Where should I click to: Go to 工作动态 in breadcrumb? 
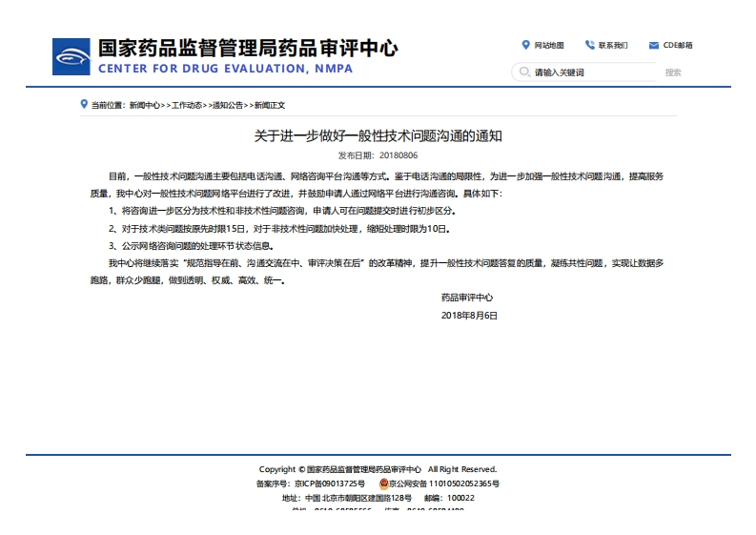[187, 105]
